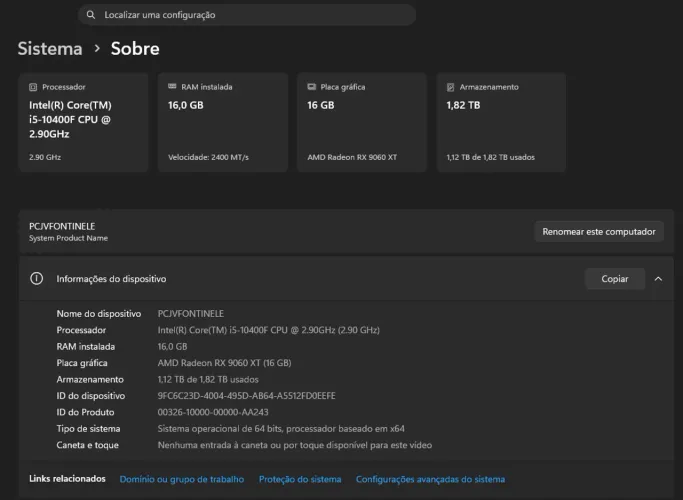The height and width of the screenshot is (500, 683).
Task: Click the 'Tipo de sistema' label
Action: click(88, 429)
